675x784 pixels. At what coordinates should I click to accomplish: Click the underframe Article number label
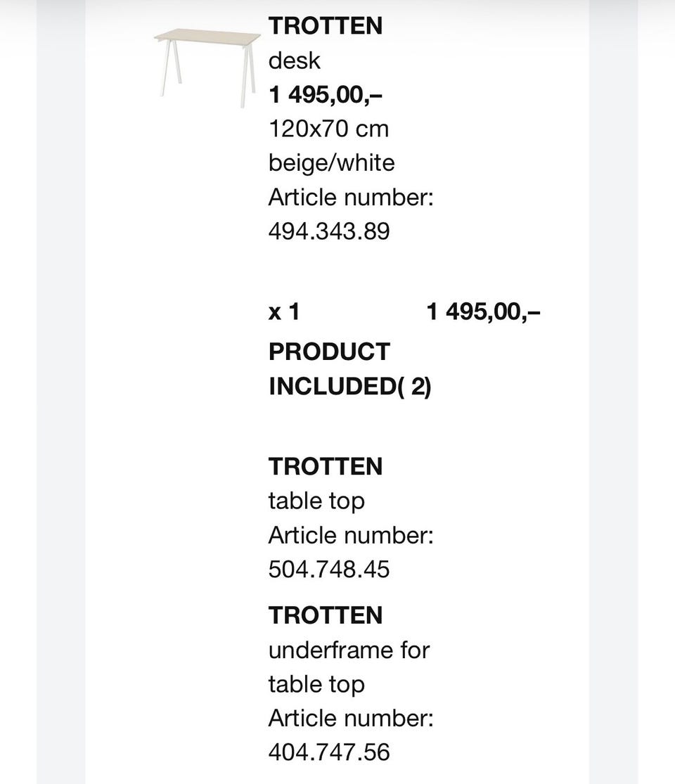pos(351,719)
